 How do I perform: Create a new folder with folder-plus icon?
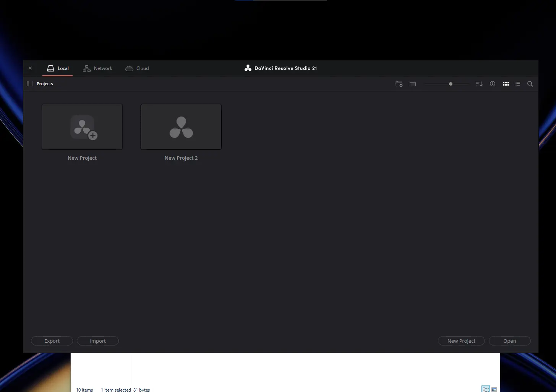click(399, 84)
